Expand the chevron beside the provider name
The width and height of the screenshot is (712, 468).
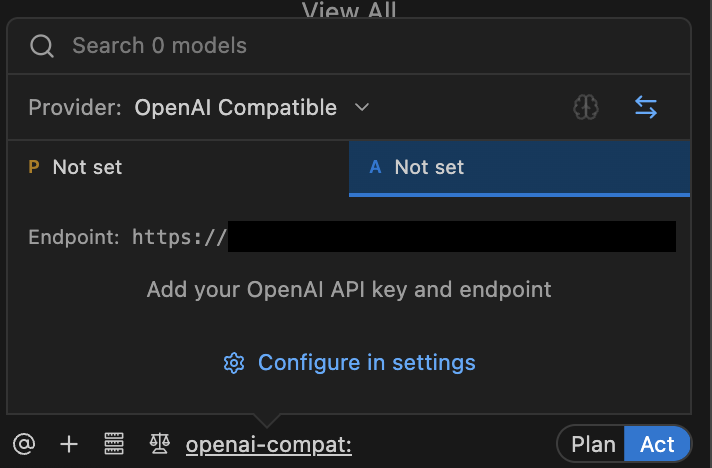[363, 108]
